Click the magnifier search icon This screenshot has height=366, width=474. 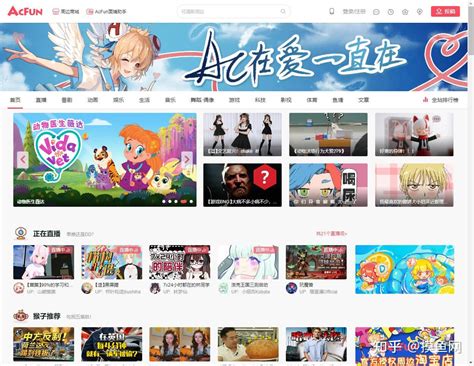pyautogui.click(x=283, y=11)
